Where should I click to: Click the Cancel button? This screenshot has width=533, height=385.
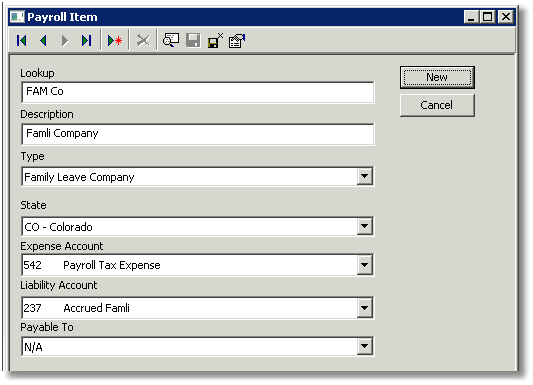click(437, 105)
